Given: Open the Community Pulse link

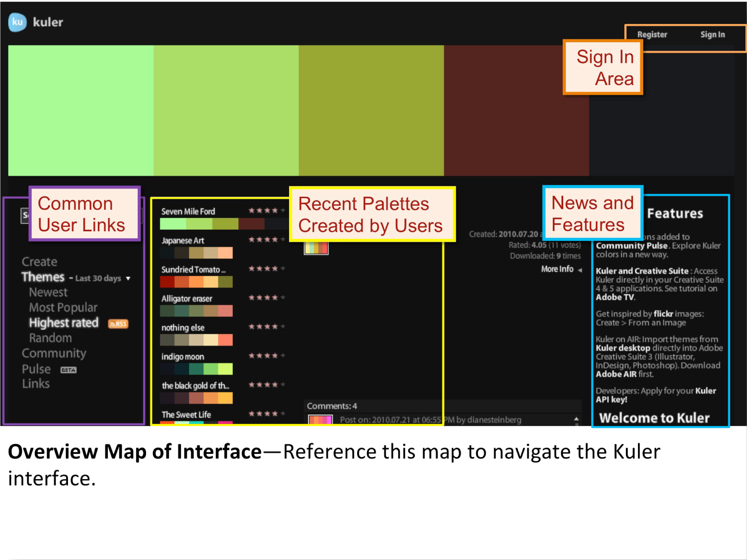Looking at the screenshot, I should coord(631,246).
